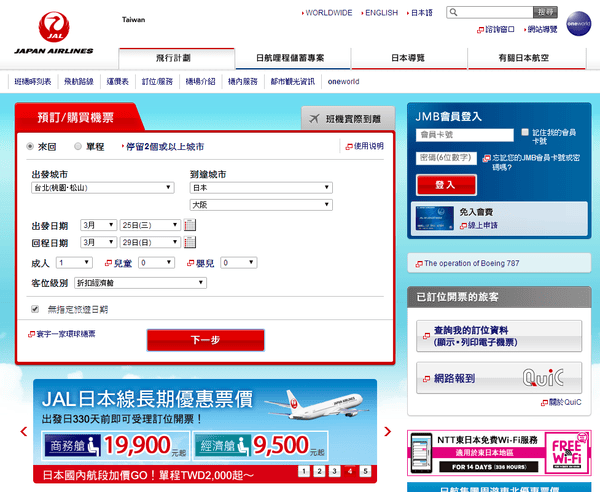Open departure date calendar icon
This screenshot has height=492, width=600.
[190, 225]
